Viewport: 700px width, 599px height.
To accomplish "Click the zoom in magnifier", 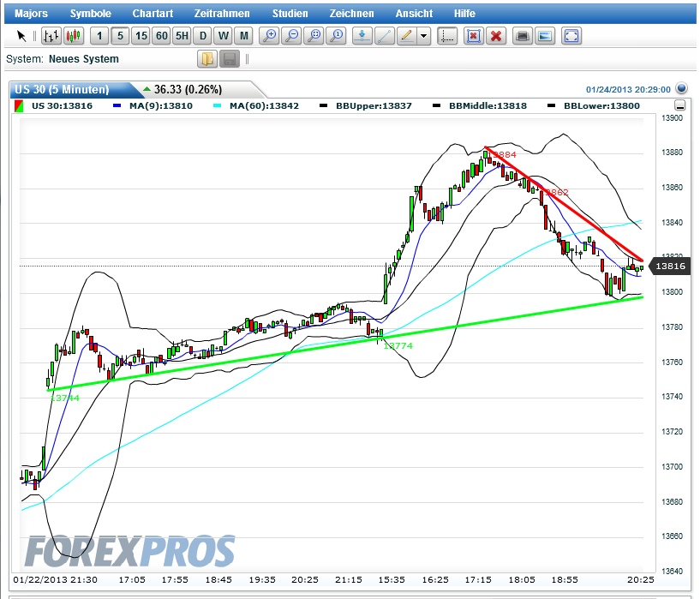I will coord(269,36).
